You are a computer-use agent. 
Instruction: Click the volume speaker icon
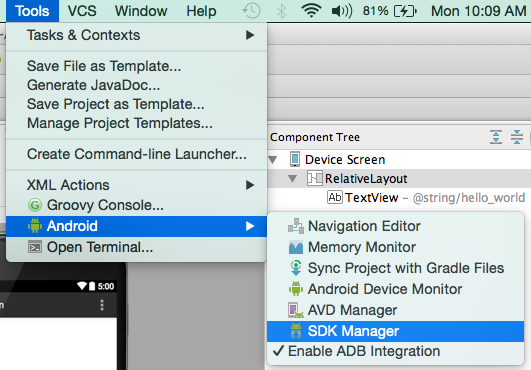pyautogui.click(x=342, y=11)
